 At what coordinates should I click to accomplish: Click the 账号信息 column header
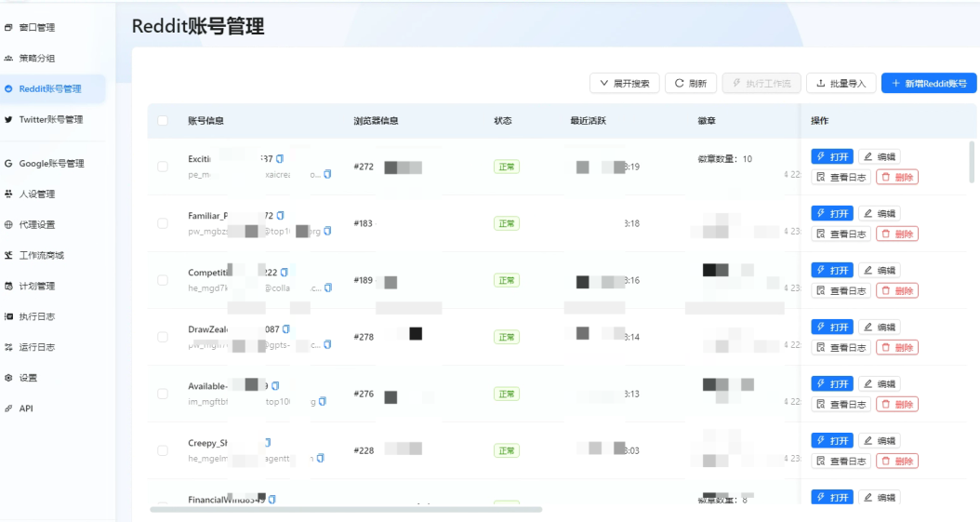(205, 121)
